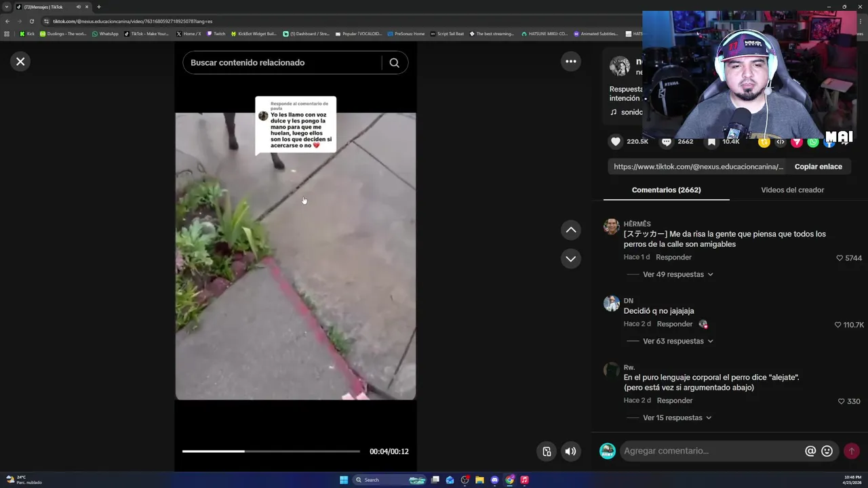This screenshot has height=488, width=868.
Task: Click the browser address bar URL
Action: click(133, 21)
